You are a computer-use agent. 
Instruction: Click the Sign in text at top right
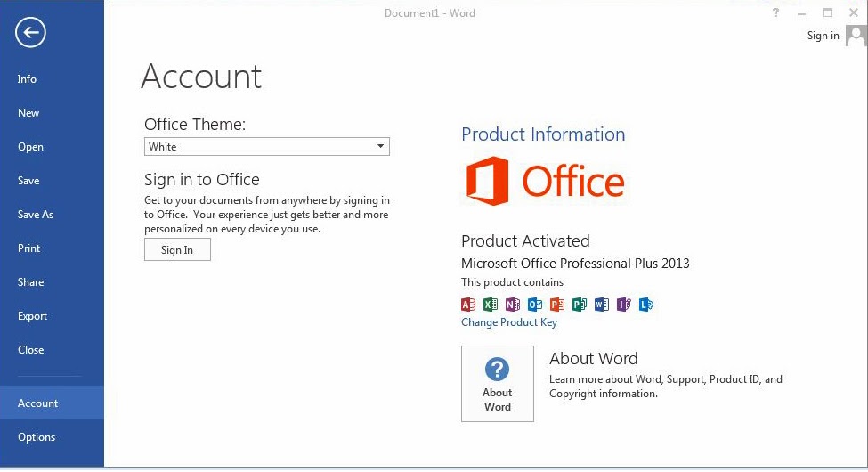click(823, 36)
